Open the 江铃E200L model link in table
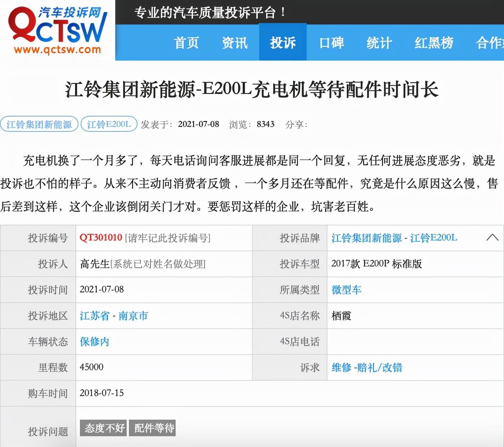This screenshot has width=504, height=447. click(434, 238)
